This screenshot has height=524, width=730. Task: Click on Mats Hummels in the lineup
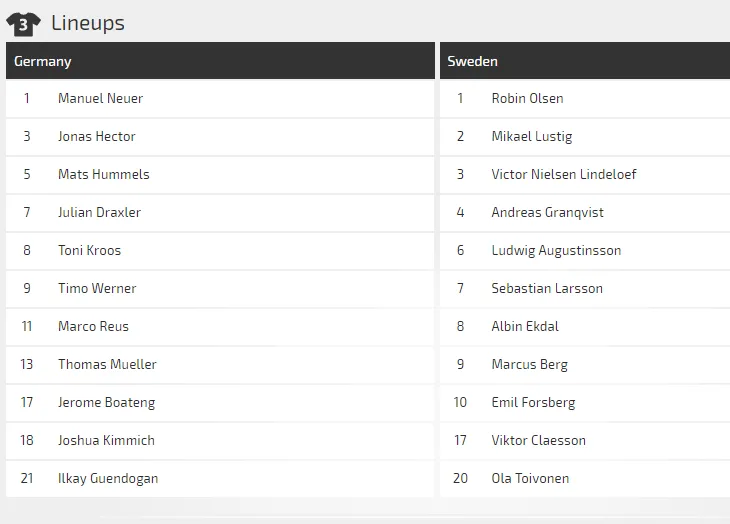coord(103,174)
